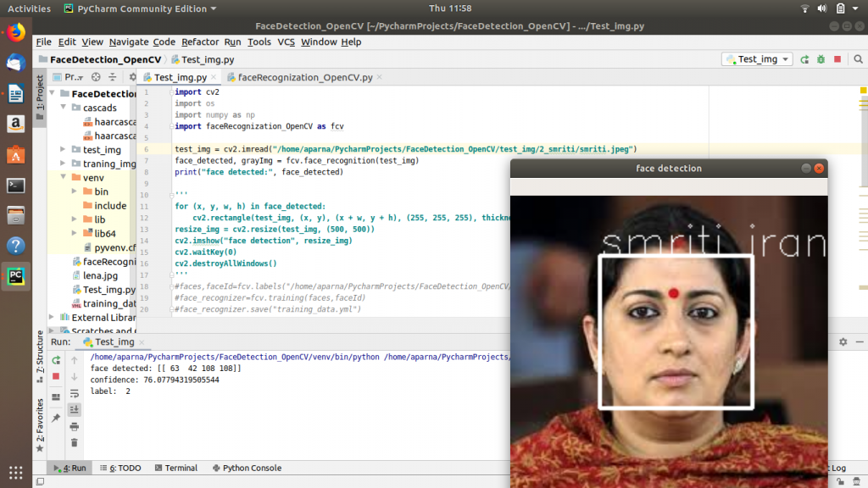Open the 6: TODO tool window
The height and width of the screenshot is (488, 868).
tap(120, 468)
